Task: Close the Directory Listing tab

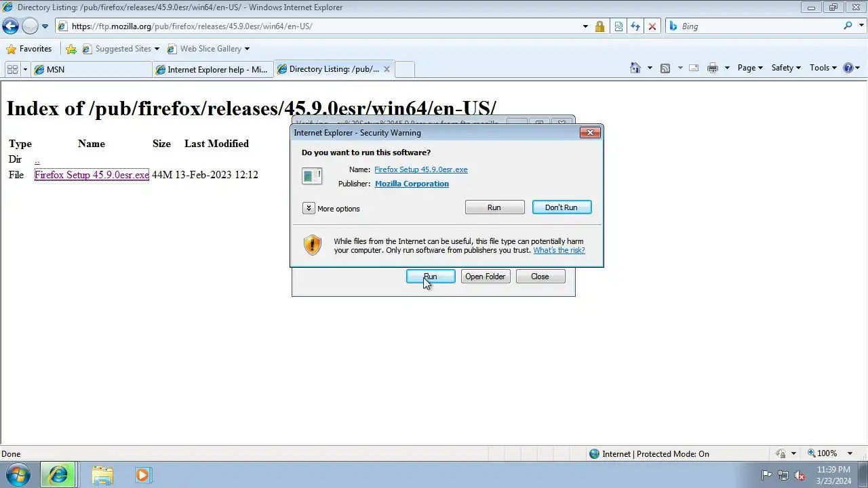Action: (x=387, y=69)
